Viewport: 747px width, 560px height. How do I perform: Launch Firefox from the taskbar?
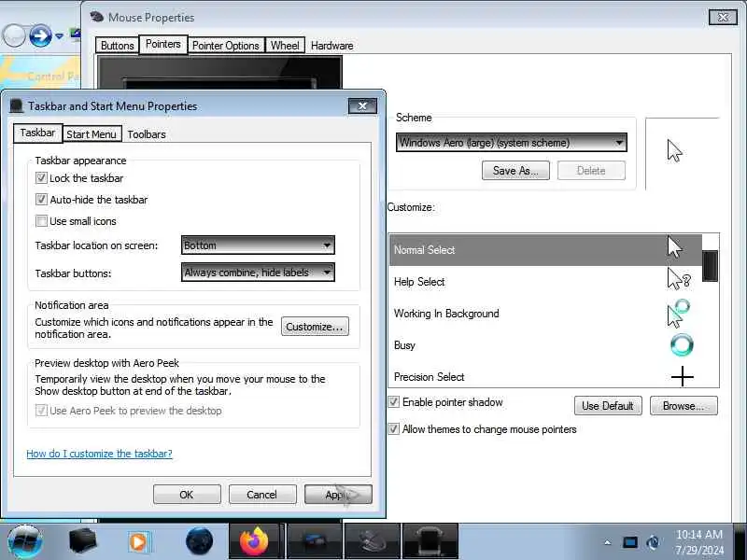254,542
